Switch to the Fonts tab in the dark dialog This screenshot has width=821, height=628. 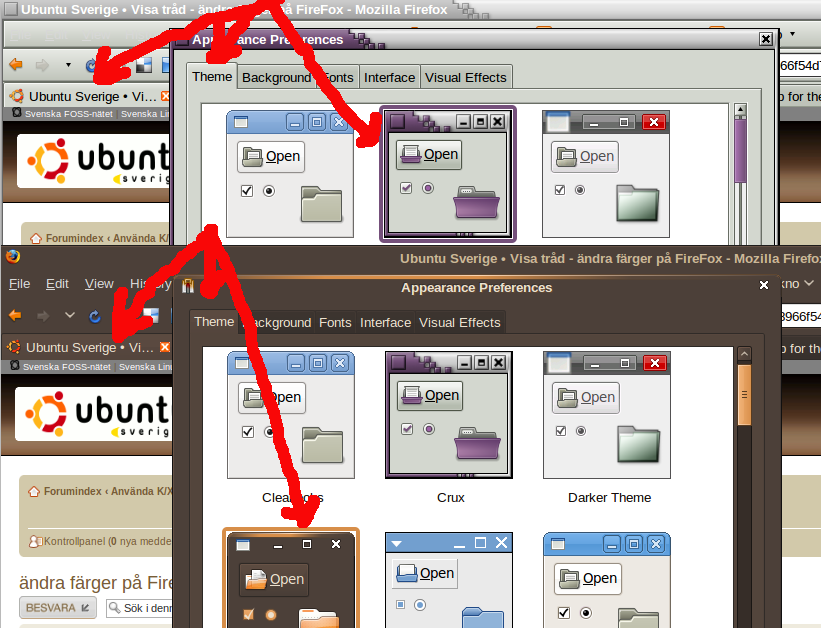[x=335, y=323]
